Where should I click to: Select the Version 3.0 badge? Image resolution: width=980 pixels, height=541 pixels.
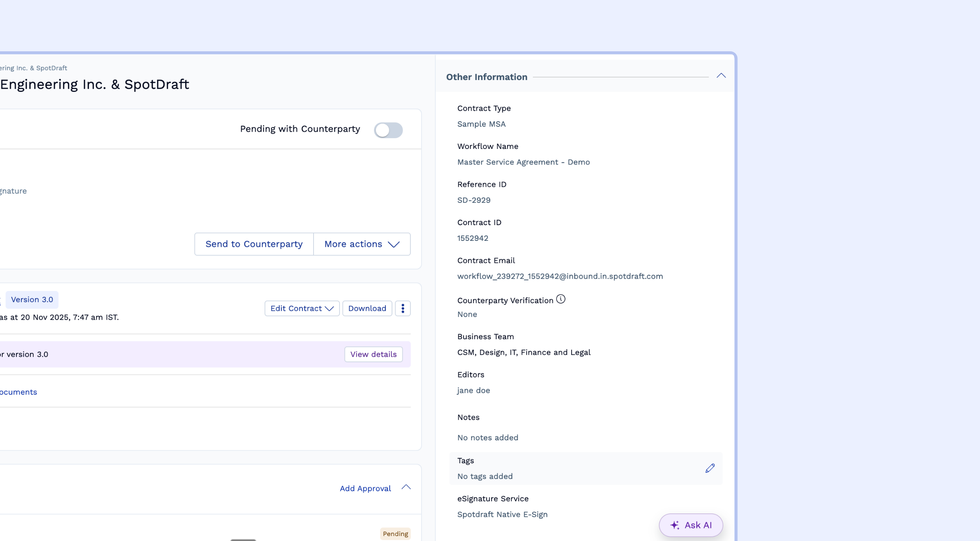32,299
